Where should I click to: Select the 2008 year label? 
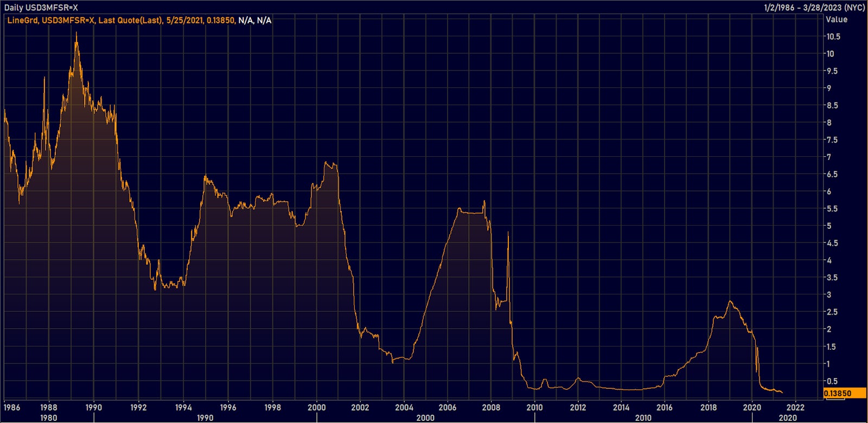(491, 407)
